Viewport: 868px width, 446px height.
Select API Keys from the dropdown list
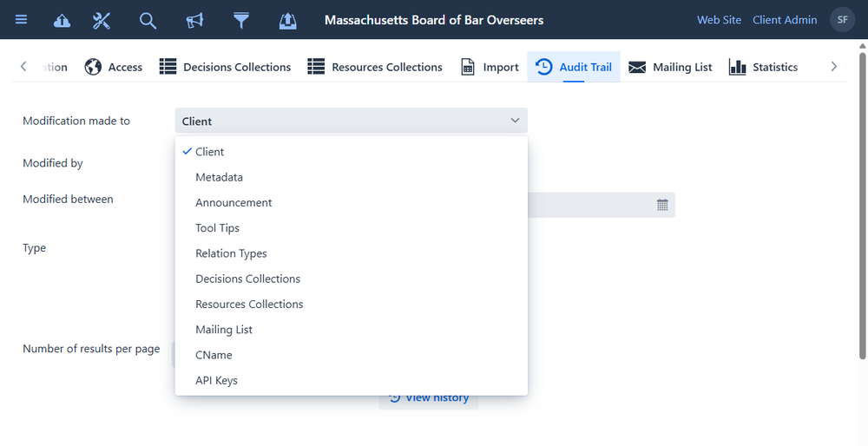pos(217,380)
